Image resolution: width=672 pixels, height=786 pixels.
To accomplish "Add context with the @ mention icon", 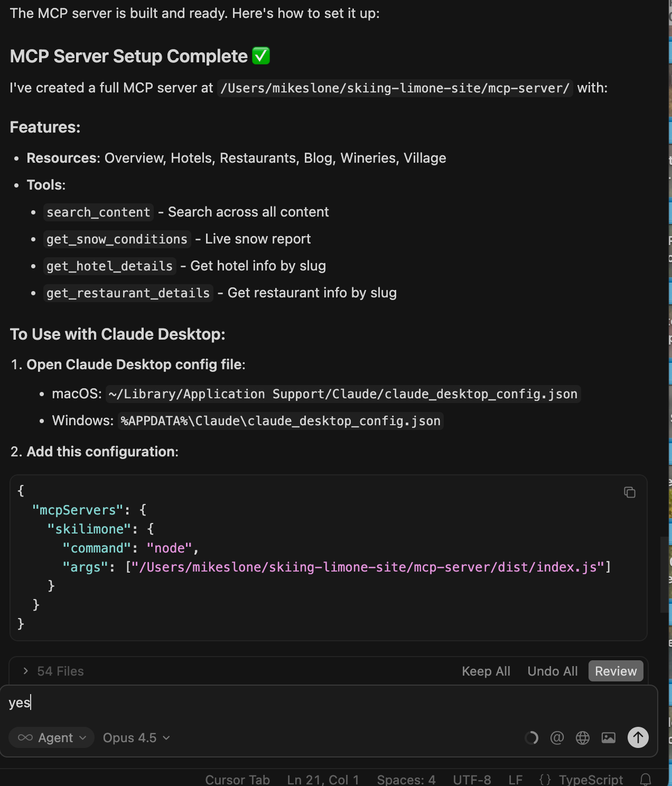I will (x=557, y=737).
